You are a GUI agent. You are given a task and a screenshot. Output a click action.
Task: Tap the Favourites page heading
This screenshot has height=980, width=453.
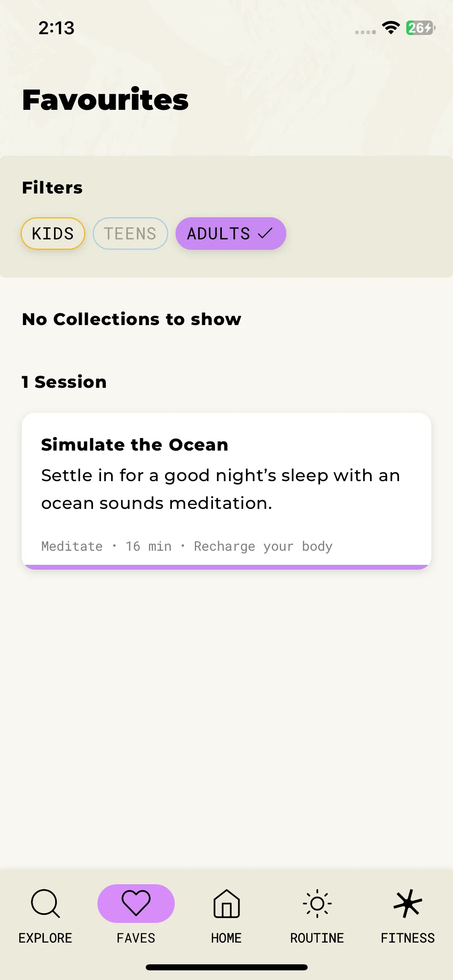tap(105, 100)
